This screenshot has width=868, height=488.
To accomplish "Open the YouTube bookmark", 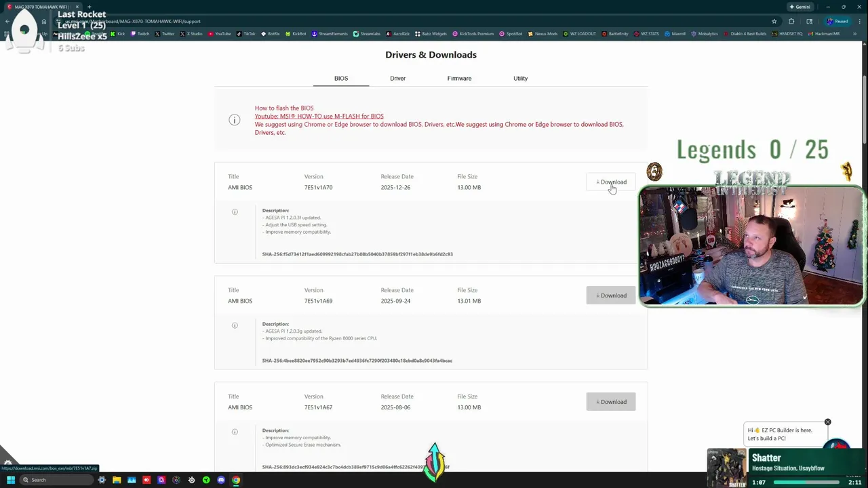I will tap(220, 34).
